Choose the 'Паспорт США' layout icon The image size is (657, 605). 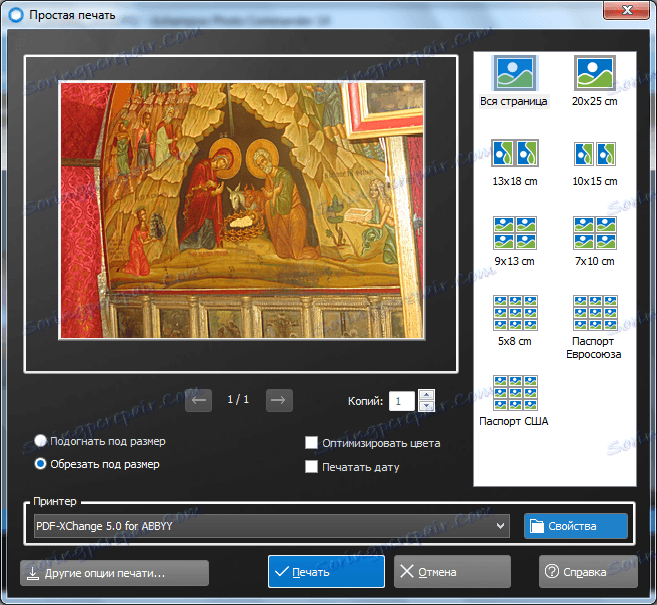515,393
